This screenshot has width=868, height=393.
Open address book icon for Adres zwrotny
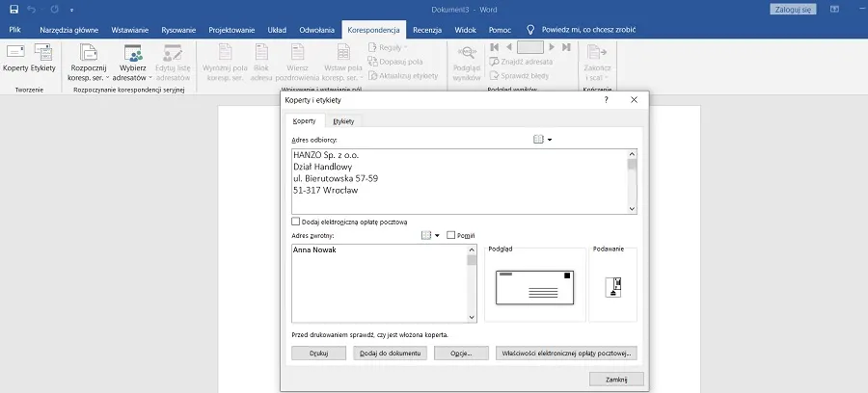427,235
